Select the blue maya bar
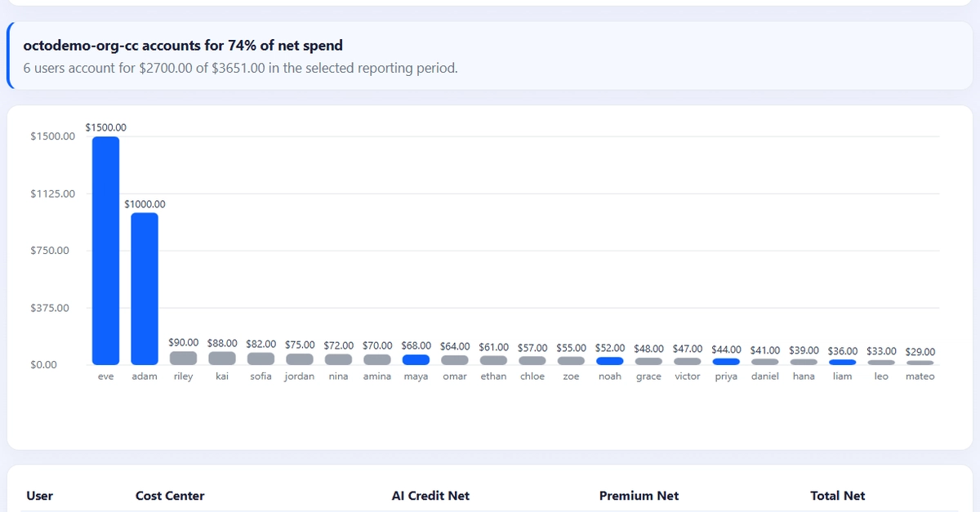 pos(416,360)
